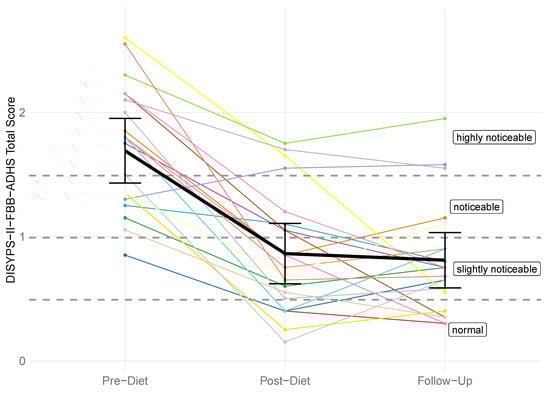The image size is (550, 393).
Task: Select the 'slightly noticeable' label
Action: click(496, 269)
